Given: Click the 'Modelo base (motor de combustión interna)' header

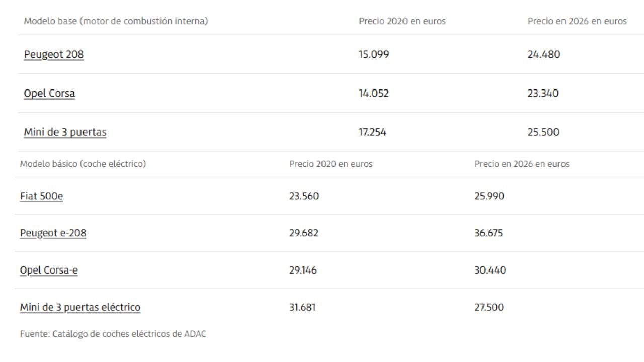Looking at the screenshot, I should pyautogui.click(x=116, y=21).
